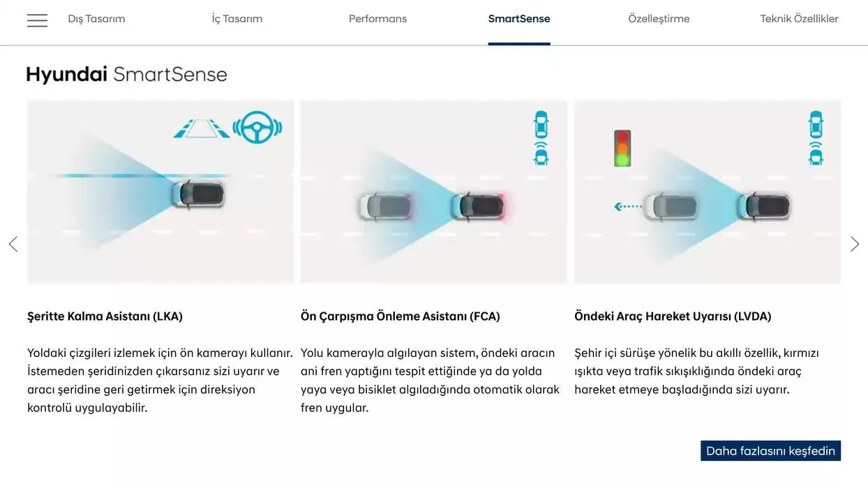Open the Performans tab
868x488 pixels.
click(x=377, y=19)
